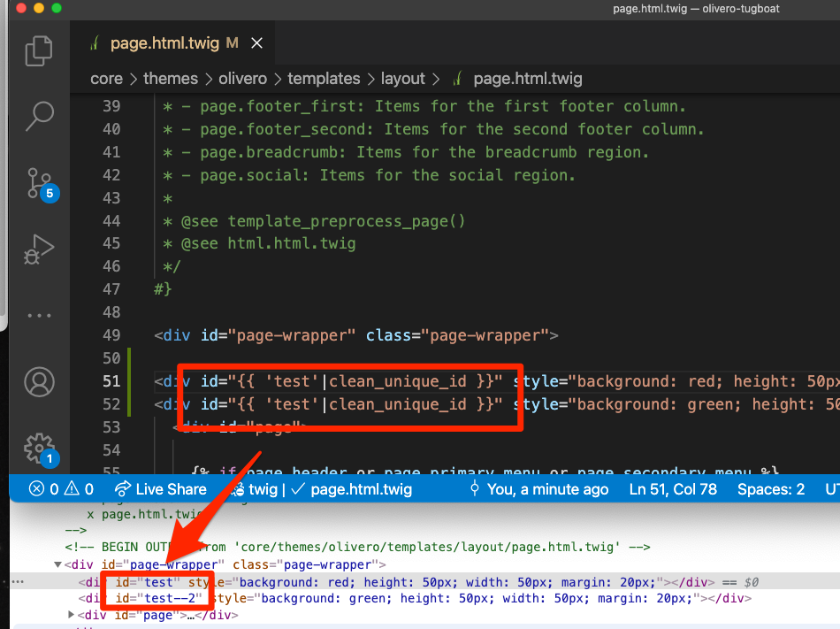Click line number 51 in the editor gutter

(x=112, y=381)
